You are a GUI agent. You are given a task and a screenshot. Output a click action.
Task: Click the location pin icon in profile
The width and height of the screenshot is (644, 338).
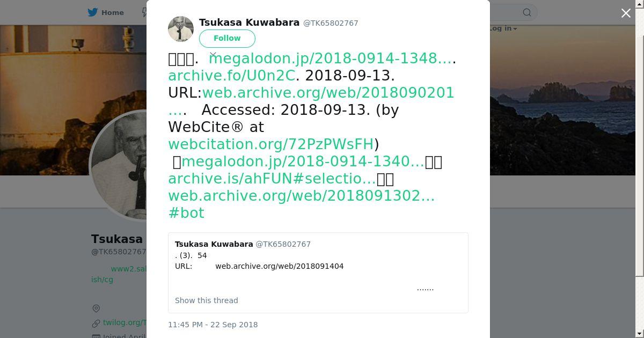96,308
